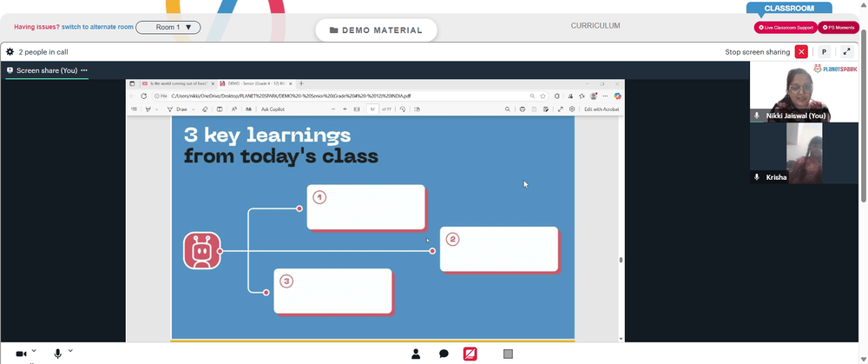Select the Erase tool

[x=205, y=109]
